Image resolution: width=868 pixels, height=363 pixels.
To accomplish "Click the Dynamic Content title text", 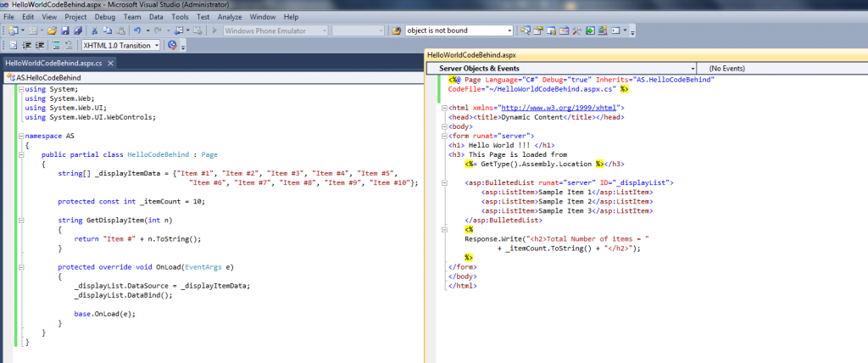I will click(x=531, y=118).
